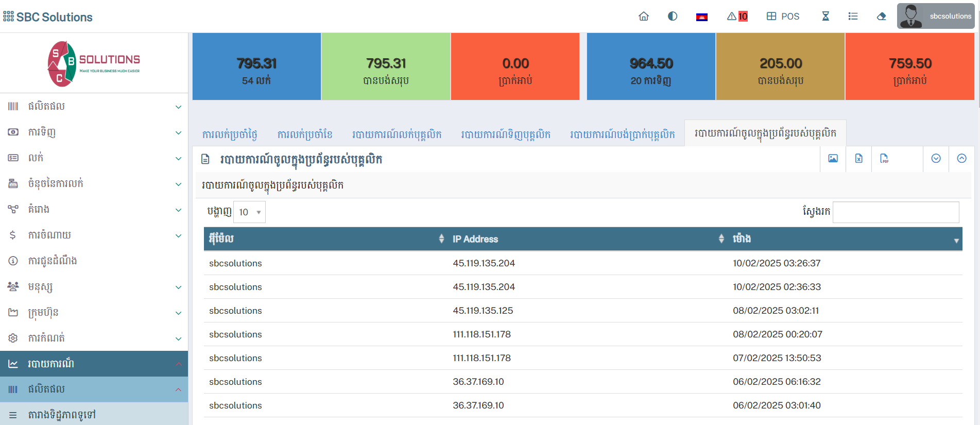Click the home icon in top bar
Image resolution: width=980 pixels, height=425 pixels.
(643, 16)
